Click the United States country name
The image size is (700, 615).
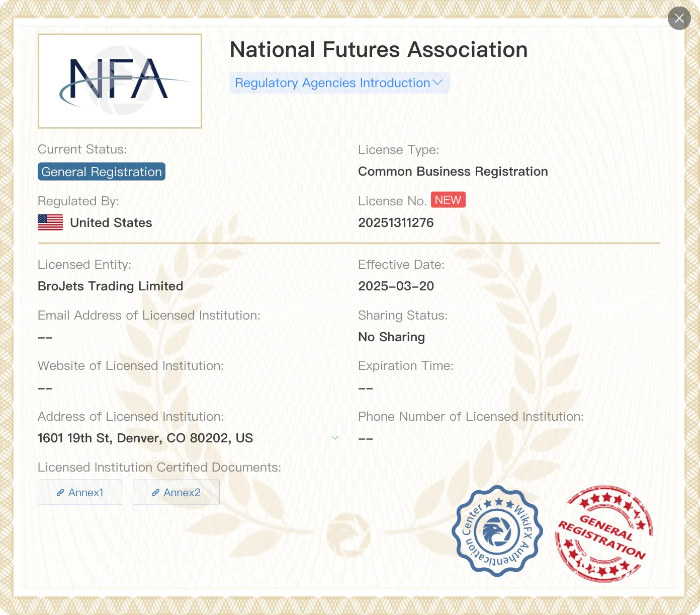point(111,222)
